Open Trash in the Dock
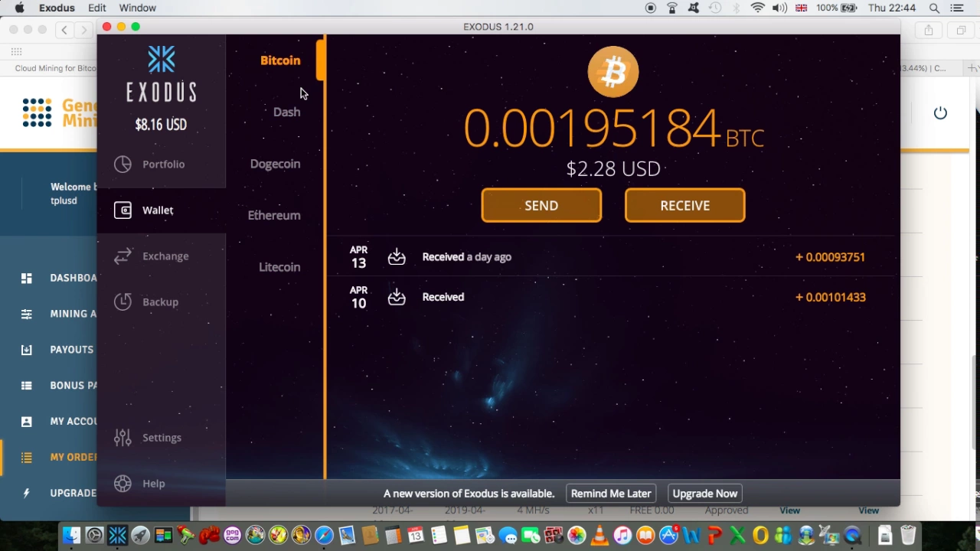This screenshot has width=980, height=551. point(908,535)
